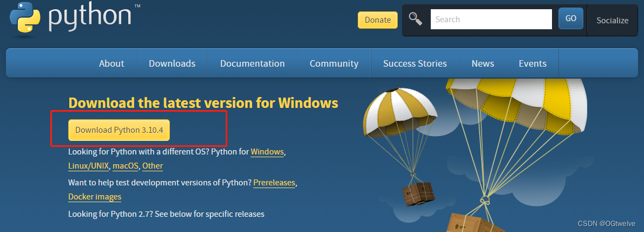Screen dimensions: 644x232
Task: Open the Events menu
Action: tap(533, 63)
